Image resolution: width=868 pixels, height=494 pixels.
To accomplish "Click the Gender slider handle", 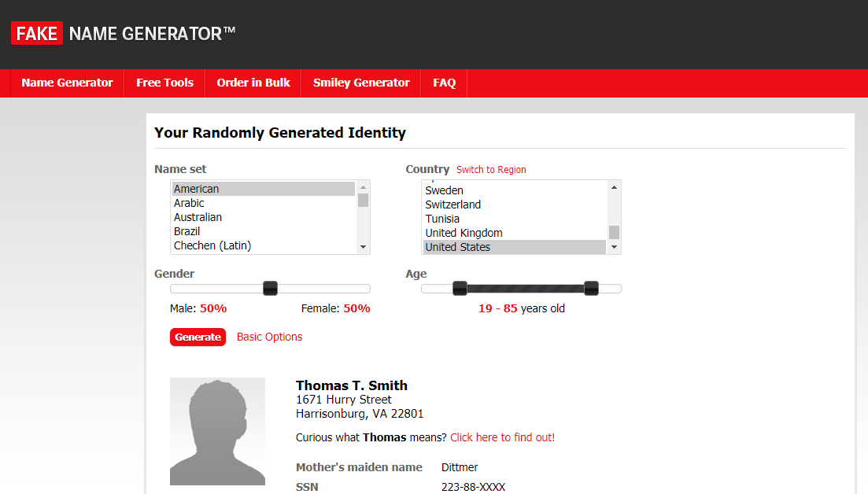I will coord(270,288).
